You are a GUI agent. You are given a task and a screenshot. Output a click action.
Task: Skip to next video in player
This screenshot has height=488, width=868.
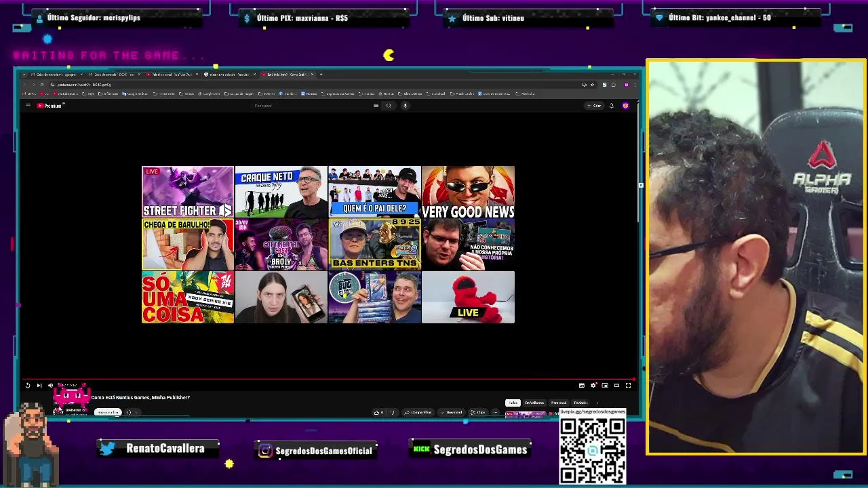[39, 385]
